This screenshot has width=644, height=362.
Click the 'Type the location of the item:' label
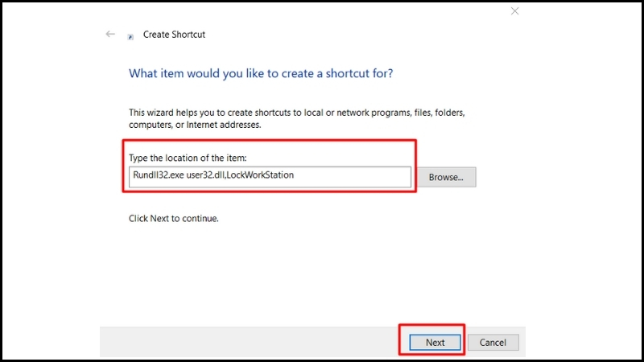[188, 158]
